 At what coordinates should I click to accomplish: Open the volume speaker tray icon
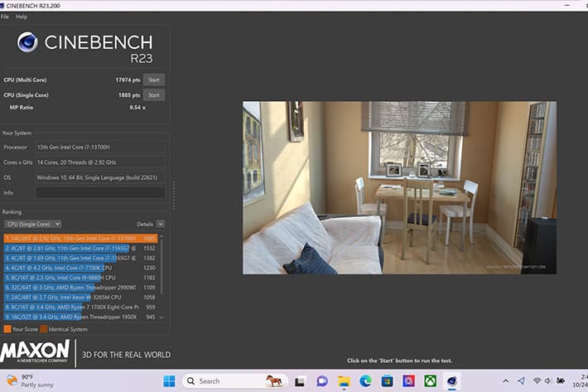tap(547, 381)
